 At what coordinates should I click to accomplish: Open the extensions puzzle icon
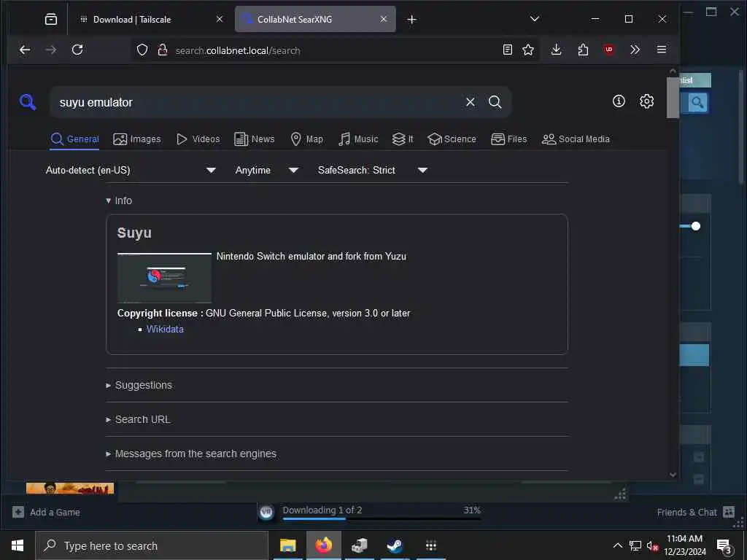(583, 50)
